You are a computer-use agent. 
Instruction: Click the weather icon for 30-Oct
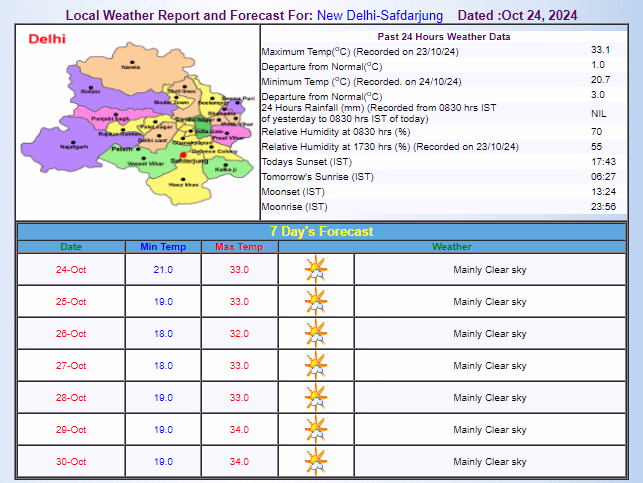(316, 462)
